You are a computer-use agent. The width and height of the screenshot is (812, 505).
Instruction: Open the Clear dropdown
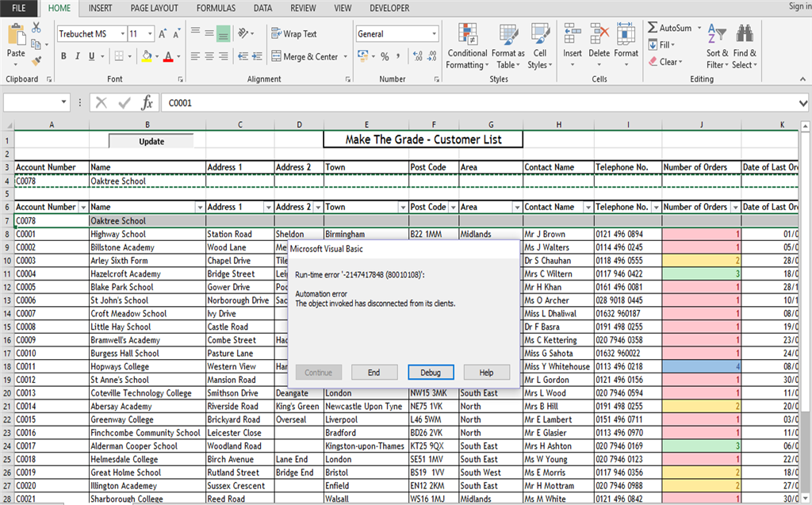pos(665,62)
